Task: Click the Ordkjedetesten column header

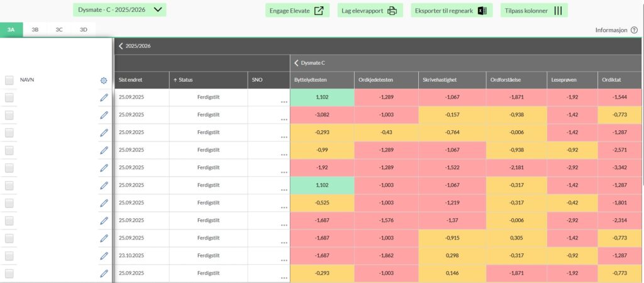Action: [387, 80]
